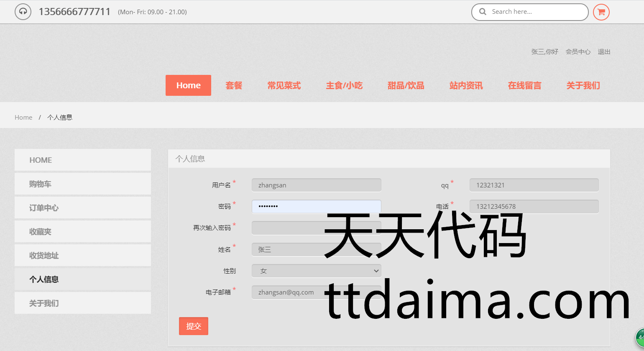The image size is (644, 351).
Task: Click the 退出 logout link
Action: point(604,52)
